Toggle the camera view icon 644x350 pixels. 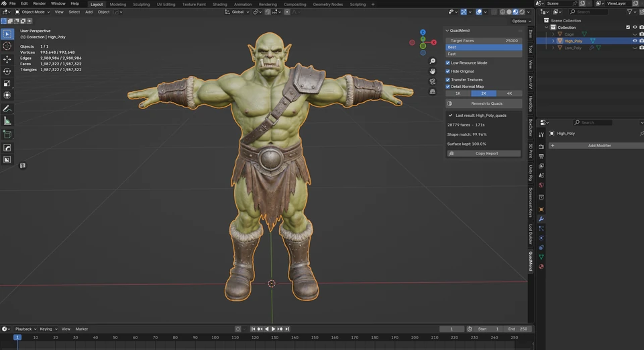[433, 81]
